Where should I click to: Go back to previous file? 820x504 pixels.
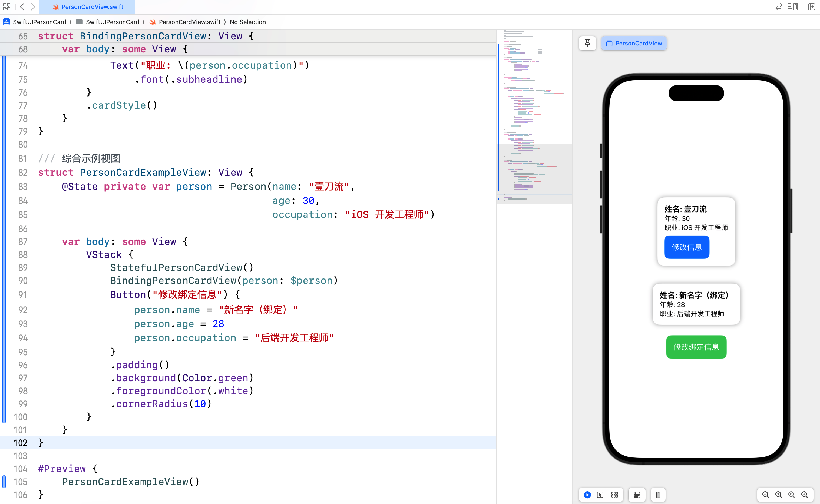pos(22,7)
